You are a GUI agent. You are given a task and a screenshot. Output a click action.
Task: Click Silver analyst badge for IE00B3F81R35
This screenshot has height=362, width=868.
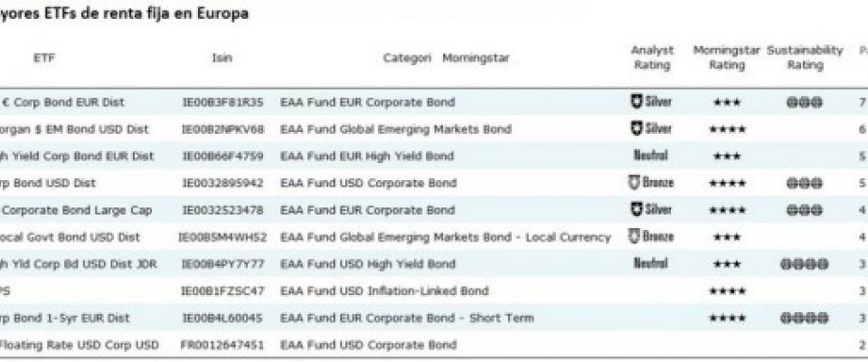[652, 102]
